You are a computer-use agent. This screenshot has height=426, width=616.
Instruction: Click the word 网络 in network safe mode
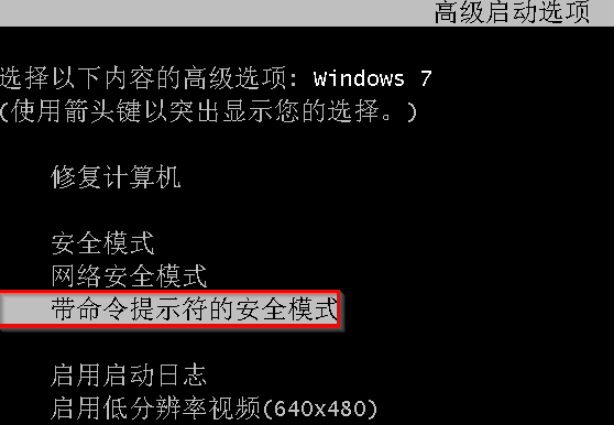77,276
